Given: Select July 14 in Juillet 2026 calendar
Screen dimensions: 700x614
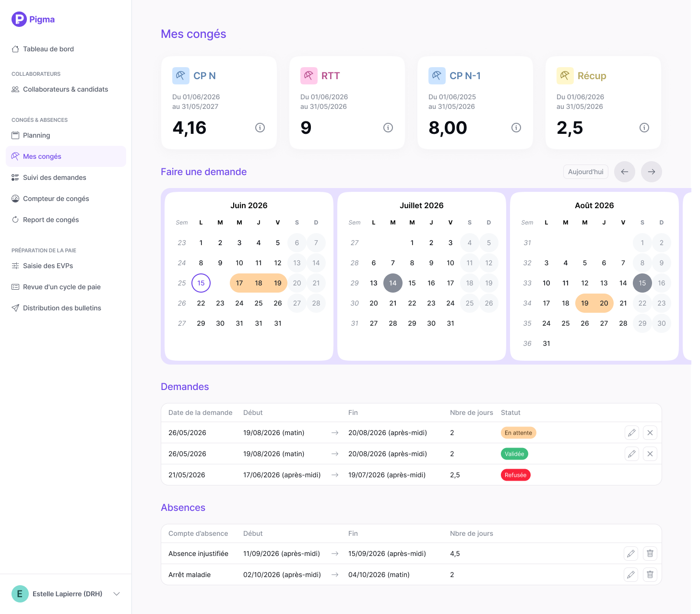Looking at the screenshot, I should tap(393, 283).
